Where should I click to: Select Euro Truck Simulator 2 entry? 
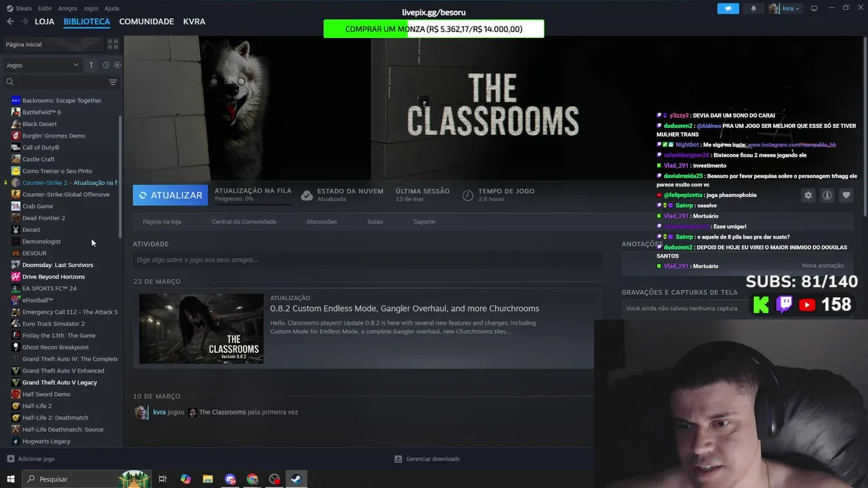point(54,323)
